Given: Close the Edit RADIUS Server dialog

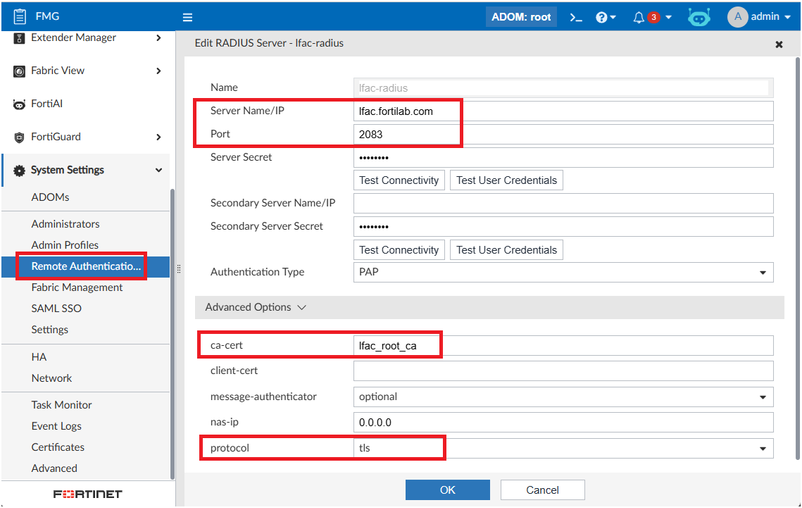Looking at the screenshot, I should coord(779,44).
